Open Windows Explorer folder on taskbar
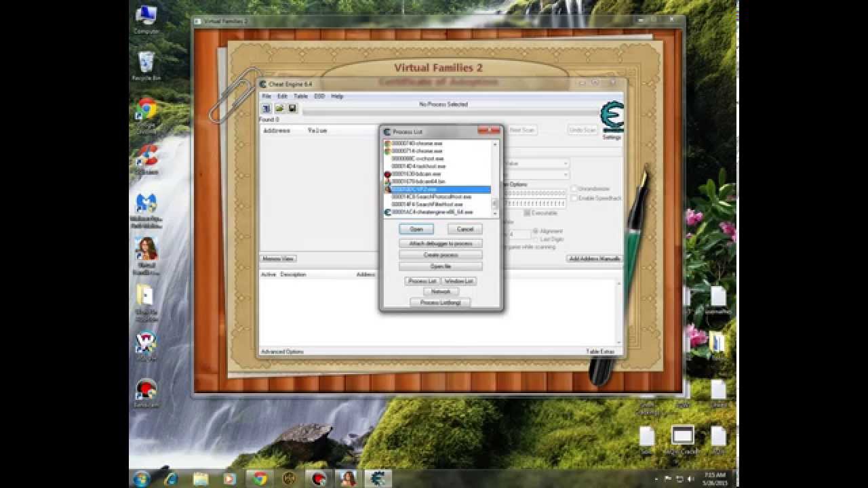 tap(201, 479)
